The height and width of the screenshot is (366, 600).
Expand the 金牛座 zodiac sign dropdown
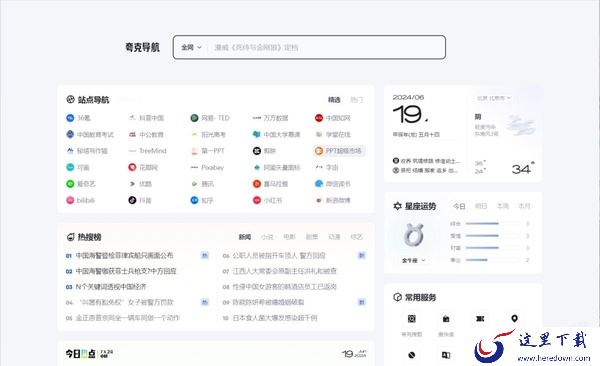coord(414,260)
